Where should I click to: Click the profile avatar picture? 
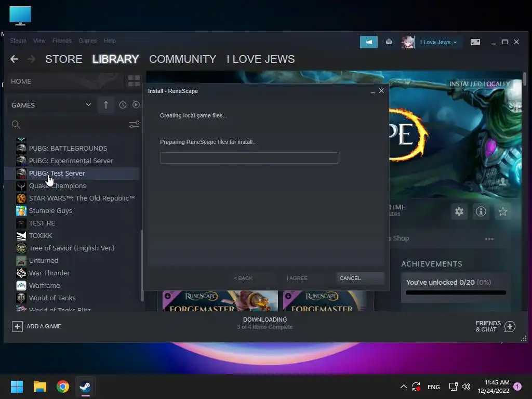[408, 42]
